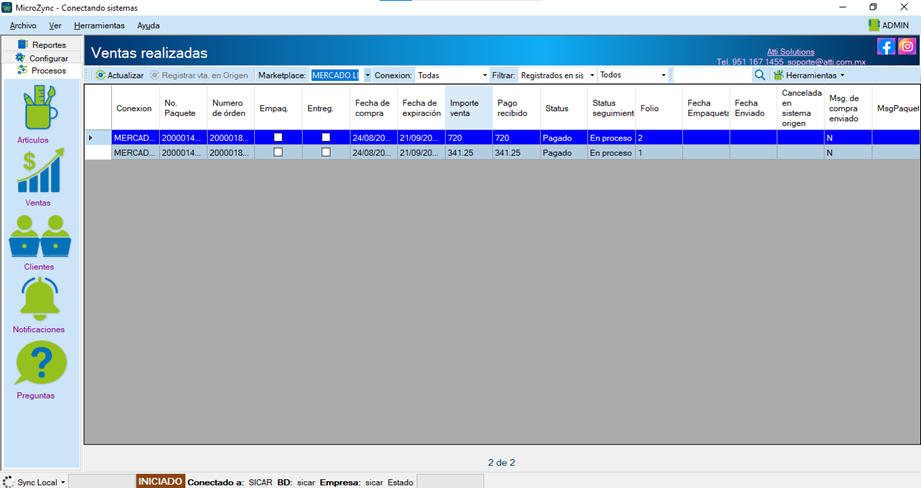Sort by the Folio column header
The image size is (921, 488).
coord(659,108)
